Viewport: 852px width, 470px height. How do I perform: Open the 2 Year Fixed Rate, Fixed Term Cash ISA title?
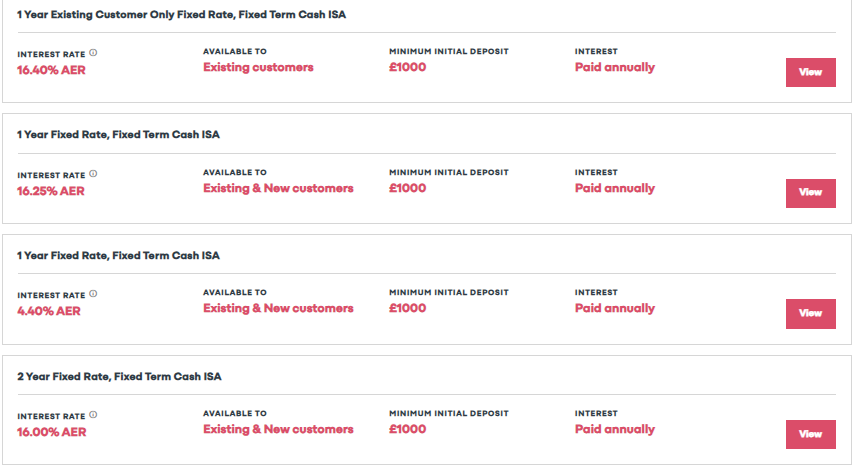pos(119,377)
